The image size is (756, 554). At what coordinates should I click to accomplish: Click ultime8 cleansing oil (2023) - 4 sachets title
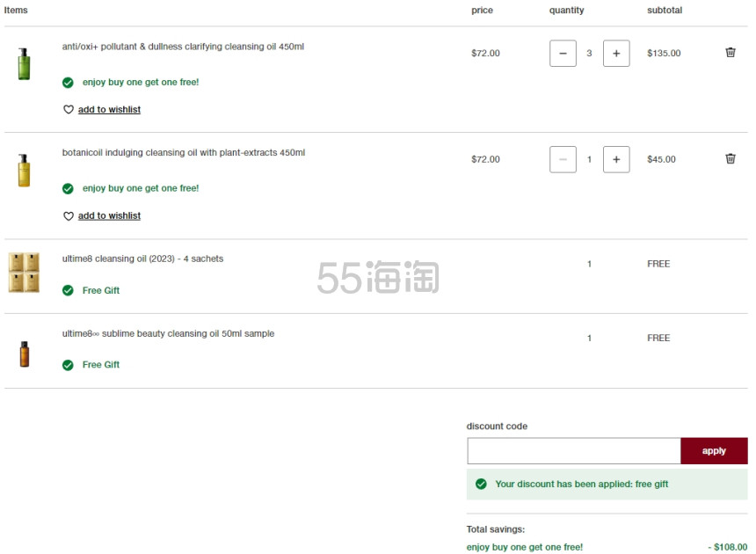pyautogui.click(x=142, y=259)
